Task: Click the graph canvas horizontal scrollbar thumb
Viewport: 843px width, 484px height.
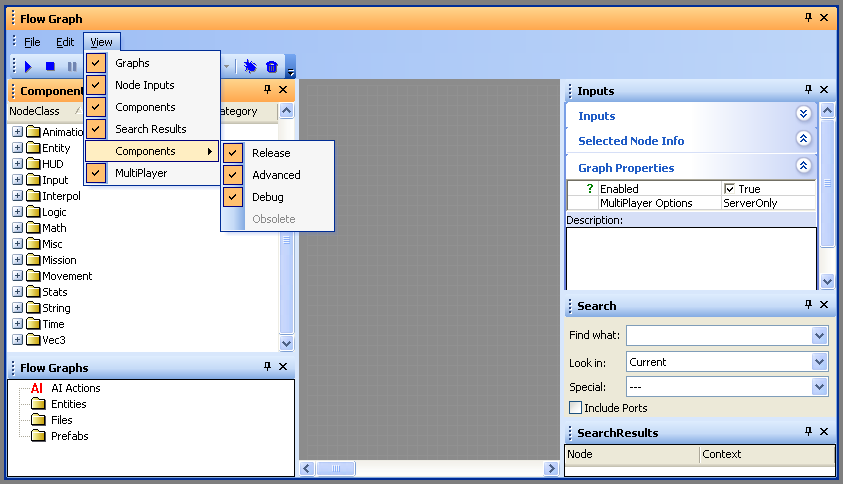Action: click(x=336, y=468)
